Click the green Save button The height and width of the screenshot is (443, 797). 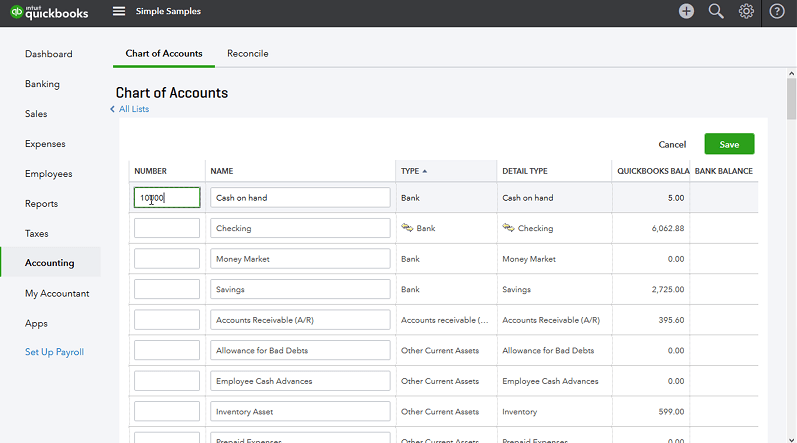[x=729, y=144]
